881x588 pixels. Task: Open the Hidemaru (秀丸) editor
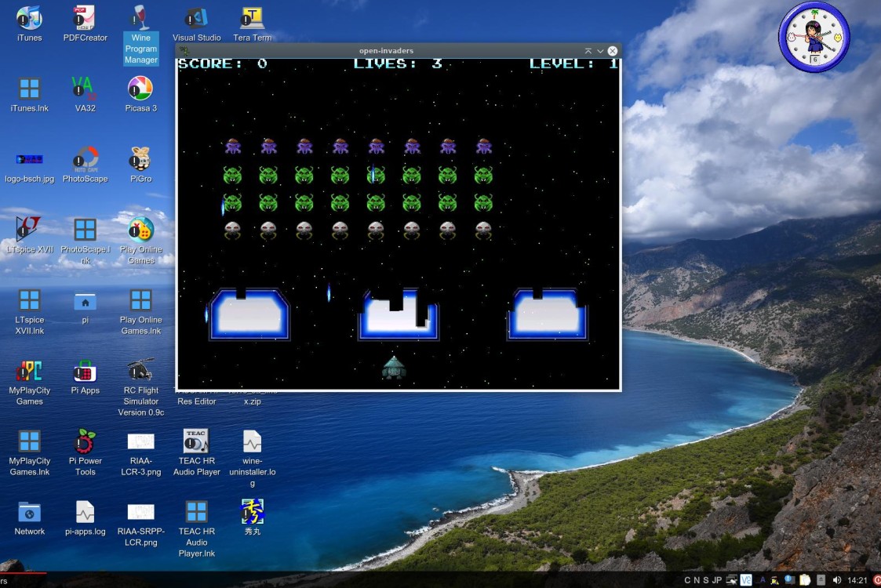click(x=252, y=514)
